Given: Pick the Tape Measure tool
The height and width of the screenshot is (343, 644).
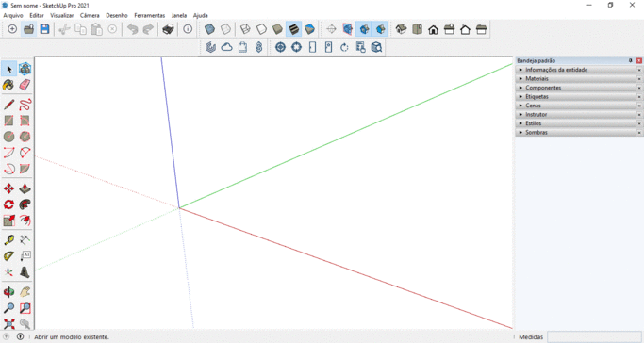Looking at the screenshot, I should (x=8, y=239).
